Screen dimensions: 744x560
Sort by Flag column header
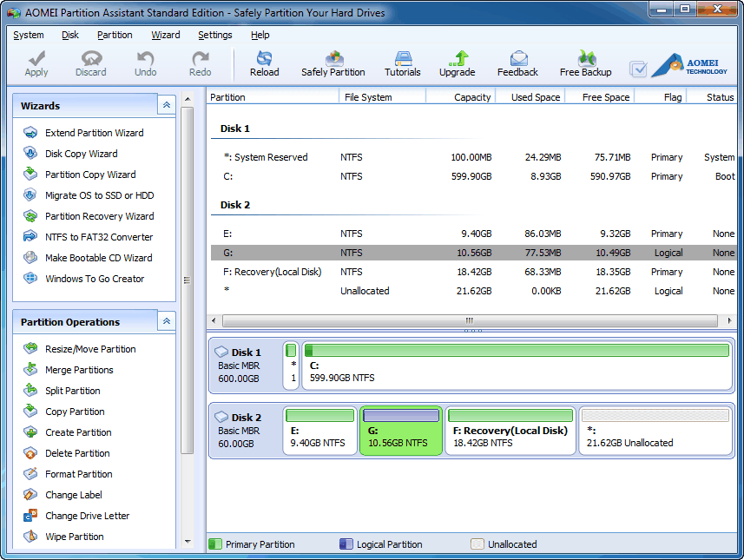[661, 97]
